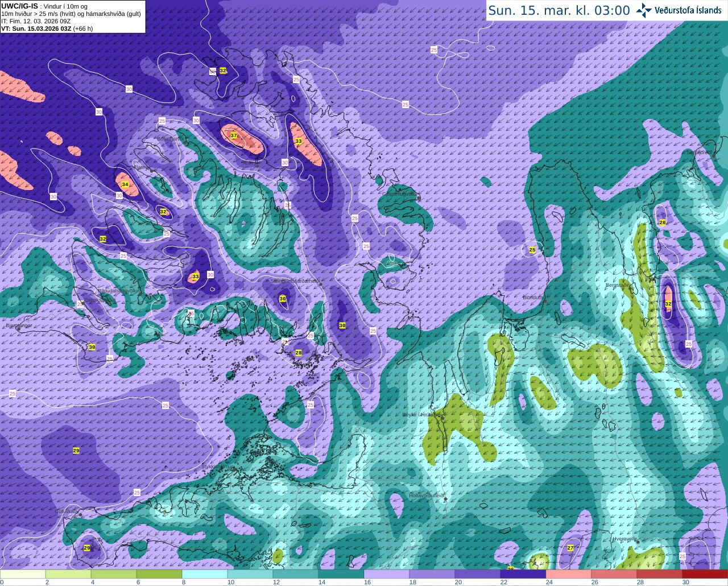The height and width of the screenshot is (586, 728).
Task: Click the '30' tick label on the color scale
Action: (x=685, y=582)
